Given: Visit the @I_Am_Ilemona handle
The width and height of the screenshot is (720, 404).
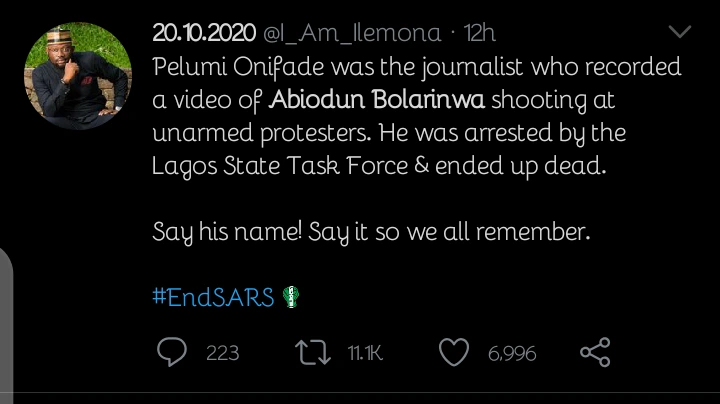Looking at the screenshot, I should 351,33.
